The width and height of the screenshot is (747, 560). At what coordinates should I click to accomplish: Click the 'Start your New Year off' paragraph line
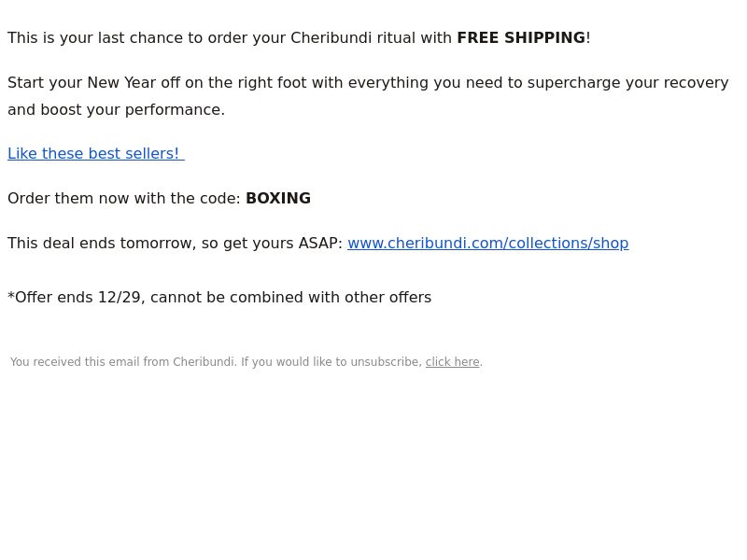coord(368,83)
